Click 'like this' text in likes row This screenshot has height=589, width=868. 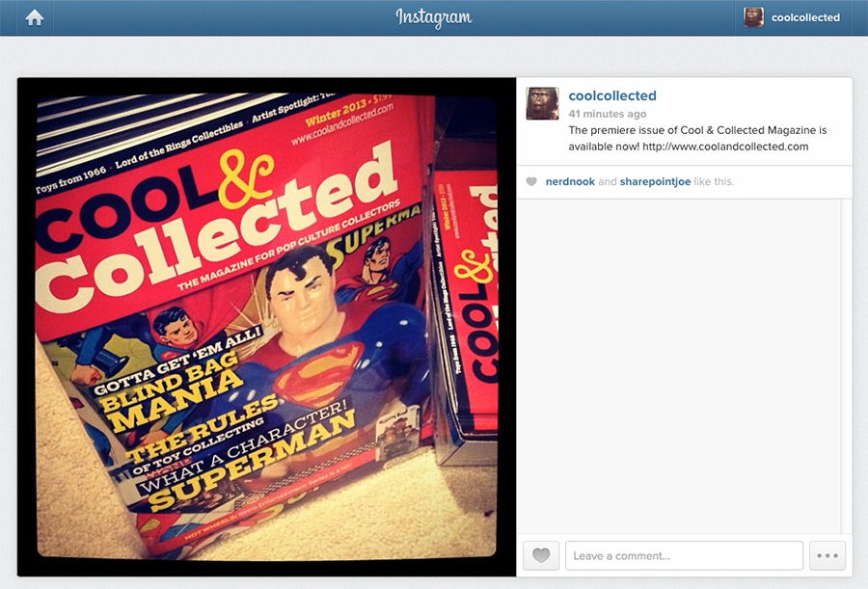click(714, 181)
